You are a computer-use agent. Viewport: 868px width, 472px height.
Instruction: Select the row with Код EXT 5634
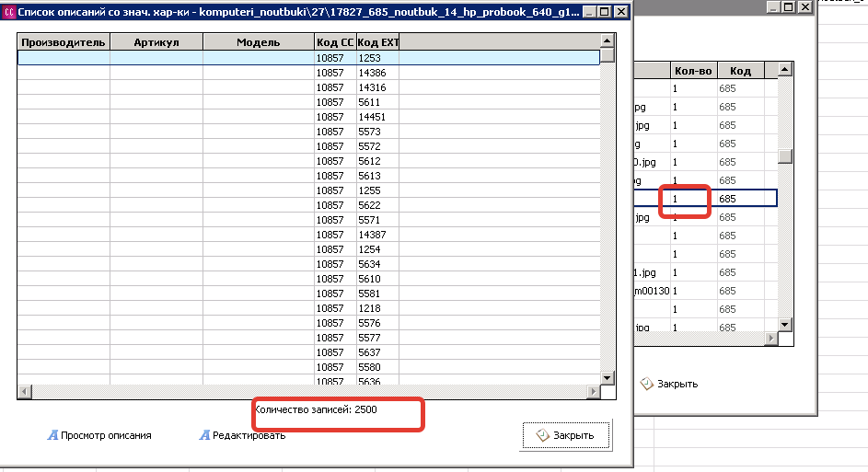309,264
